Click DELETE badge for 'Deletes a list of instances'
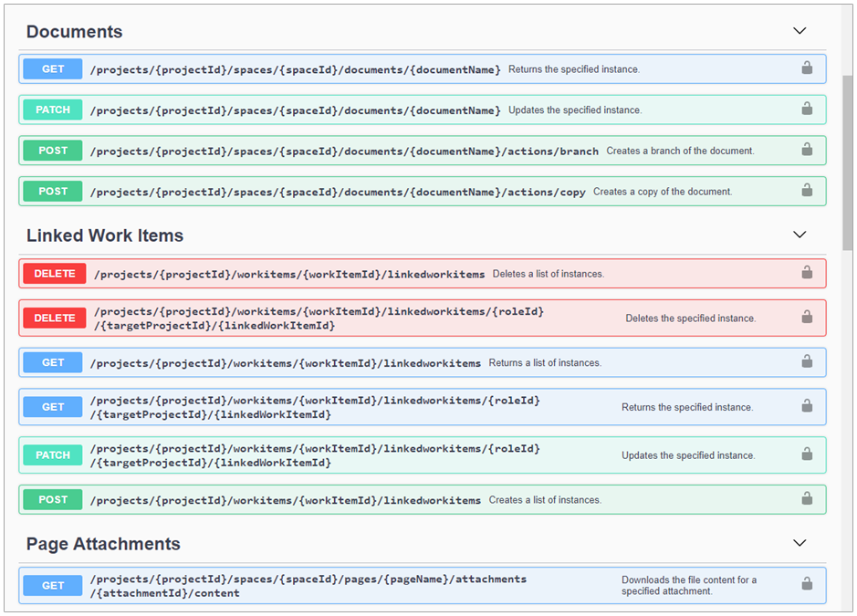The image size is (857, 616). (x=55, y=273)
